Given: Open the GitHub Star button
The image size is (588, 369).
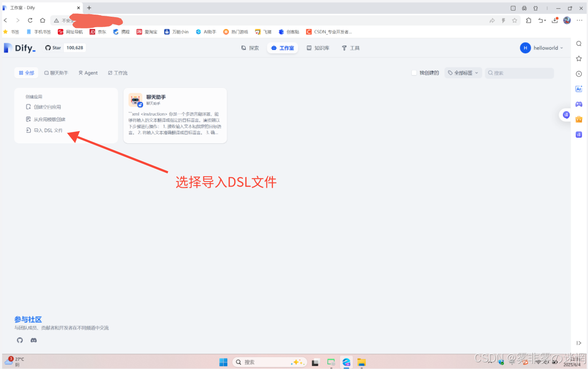Looking at the screenshot, I should (x=53, y=48).
